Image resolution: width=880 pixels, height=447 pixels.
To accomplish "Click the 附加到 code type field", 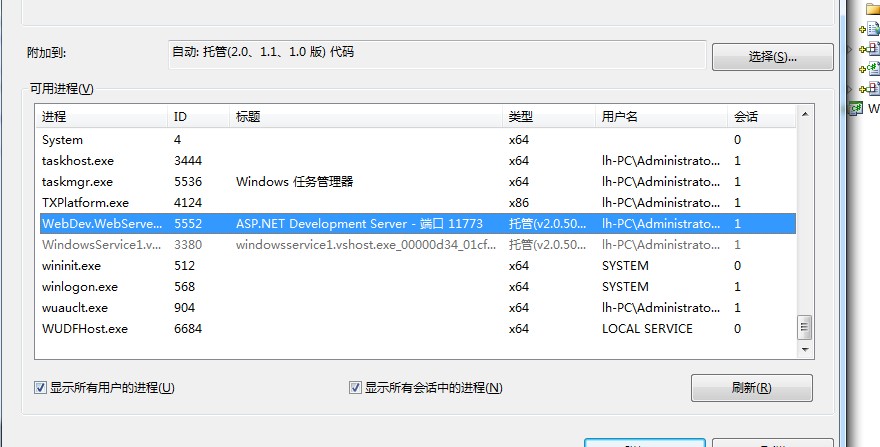I will [437, 54].
